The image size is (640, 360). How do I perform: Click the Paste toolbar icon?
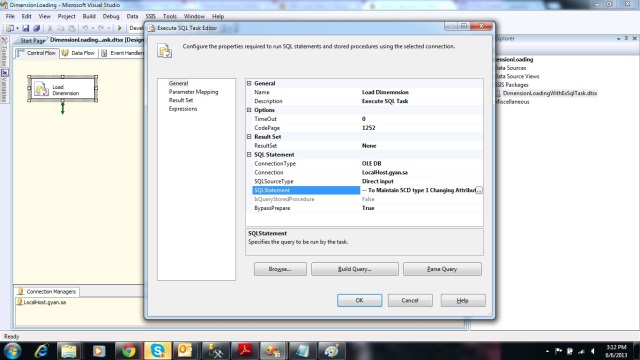pos(71,28)
